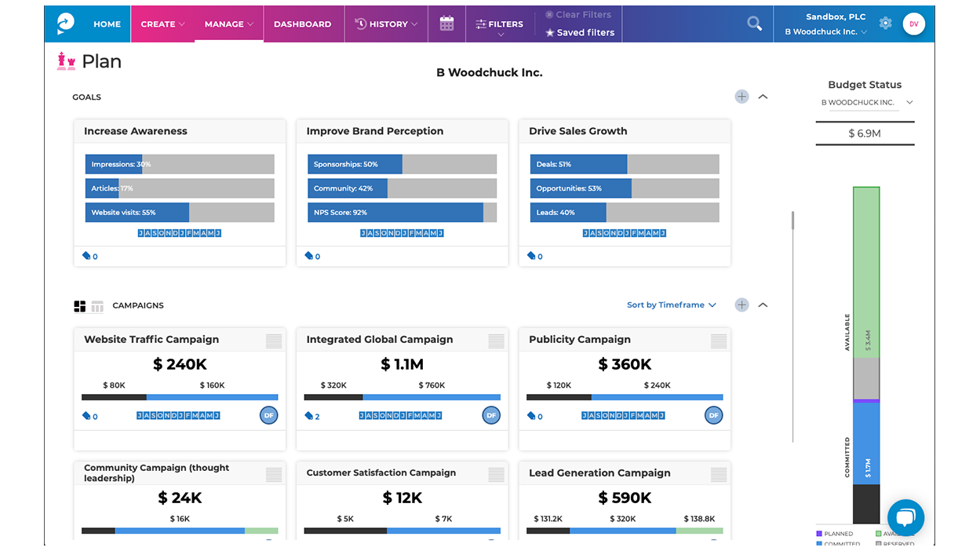Open the card menu on Integrated Global Campaign
The image size is (980, 551).
pyautogui.click(x=495, y=341)
